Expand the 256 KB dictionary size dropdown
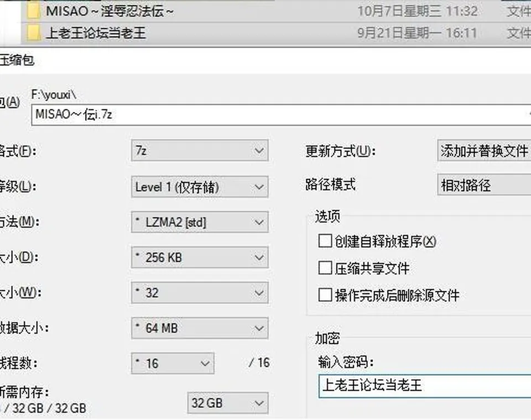 [x=200, y=258]
